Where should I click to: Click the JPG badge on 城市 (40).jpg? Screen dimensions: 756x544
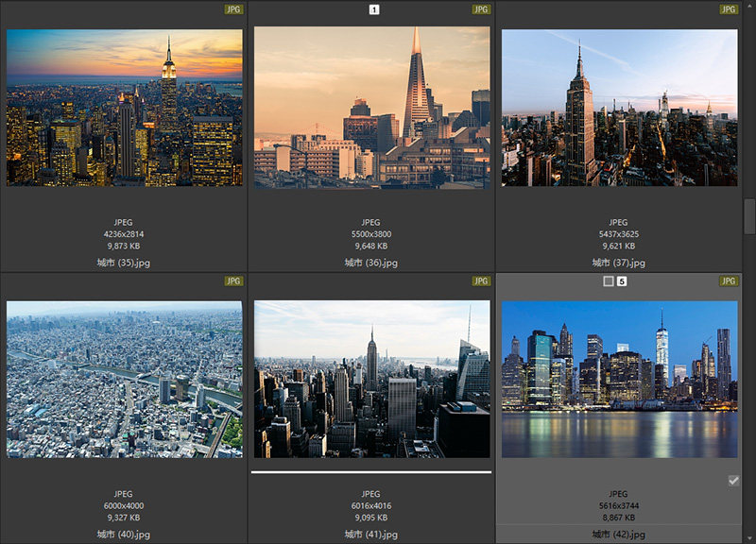click(x=233, y=281)
